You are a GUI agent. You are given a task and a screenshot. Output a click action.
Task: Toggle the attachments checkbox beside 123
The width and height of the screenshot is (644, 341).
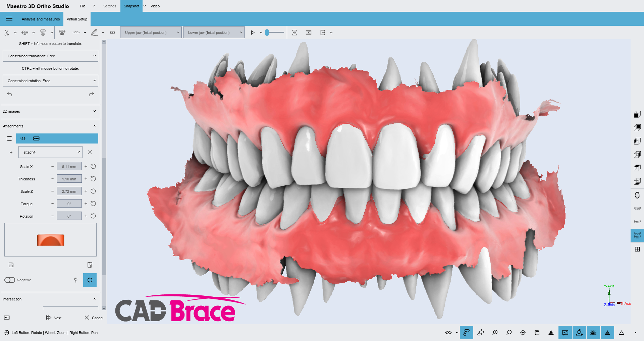pos(9,138)
